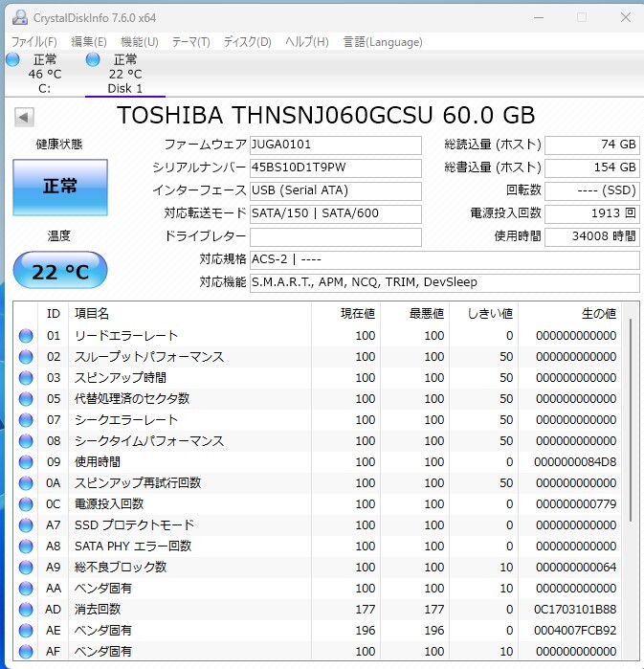Click the previous disk arrow button

pos(24,117)
